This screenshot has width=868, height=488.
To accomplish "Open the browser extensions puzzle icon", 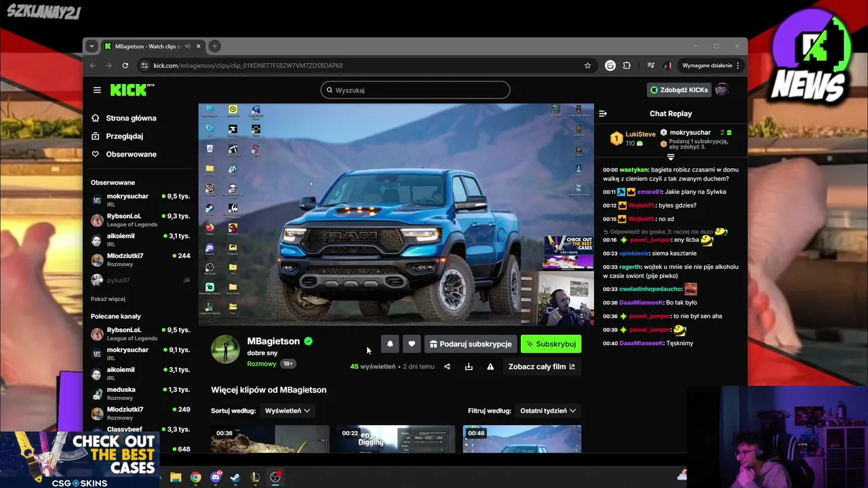I will (x=627, y=66).
